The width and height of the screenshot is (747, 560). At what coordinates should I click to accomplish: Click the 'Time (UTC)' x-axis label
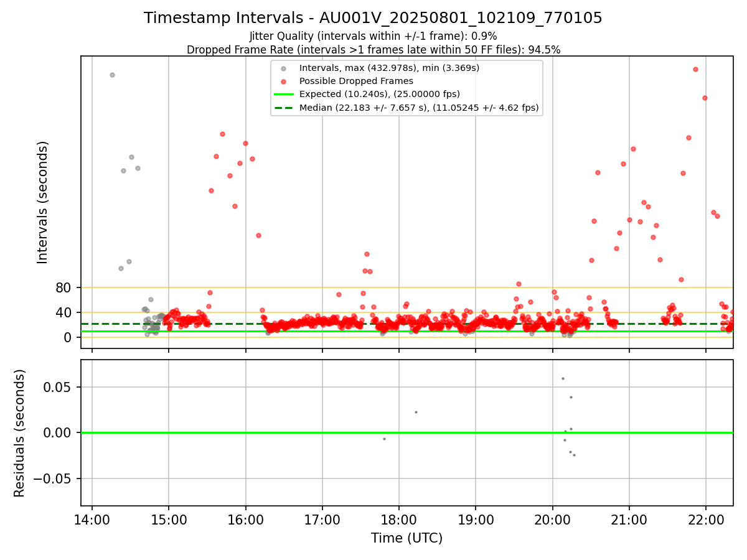(406, 538)
